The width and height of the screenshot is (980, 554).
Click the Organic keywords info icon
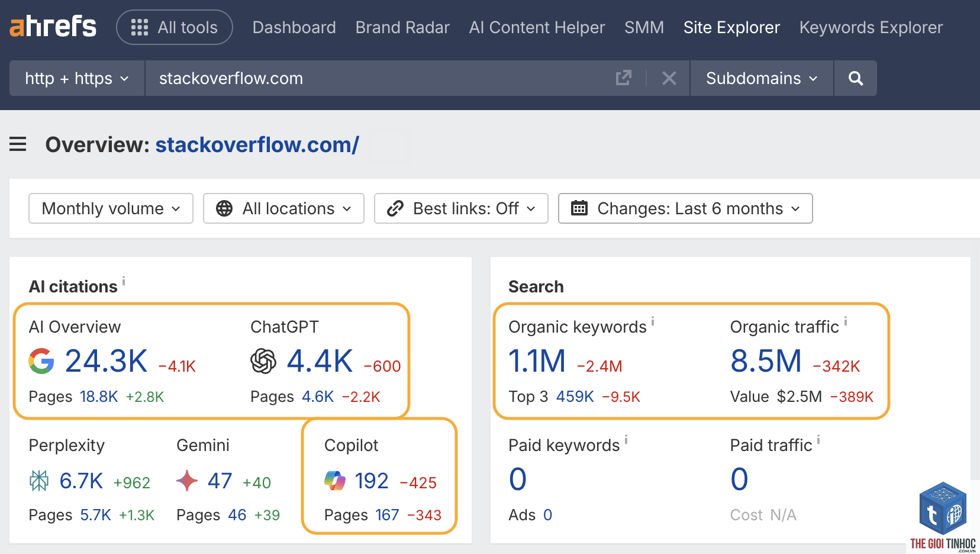pyautogui.click(x=653, y=321)
